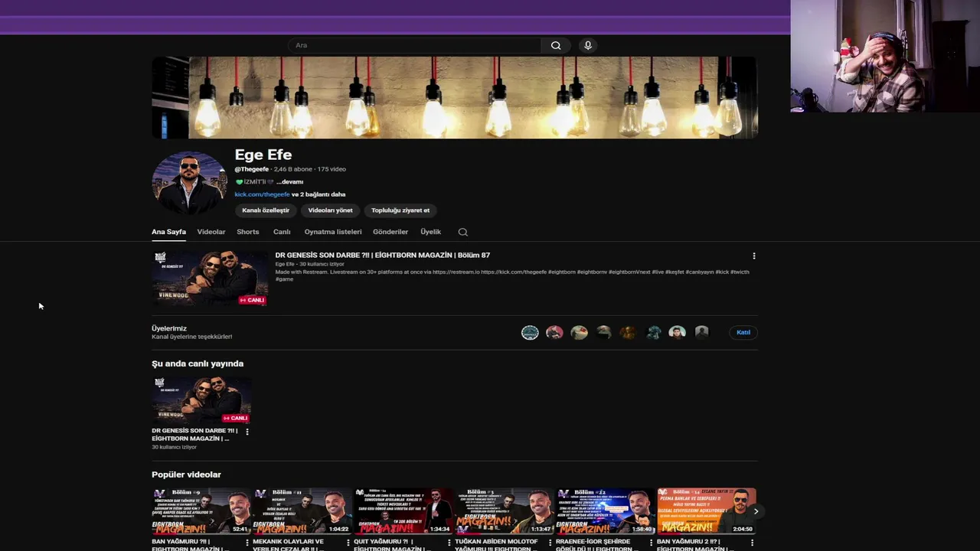This screenshot has width=980, height=551.
Task: Open options menu for TUĞKAN ABİDEN MOLOTOF video
Action: [x=550, y=543]
